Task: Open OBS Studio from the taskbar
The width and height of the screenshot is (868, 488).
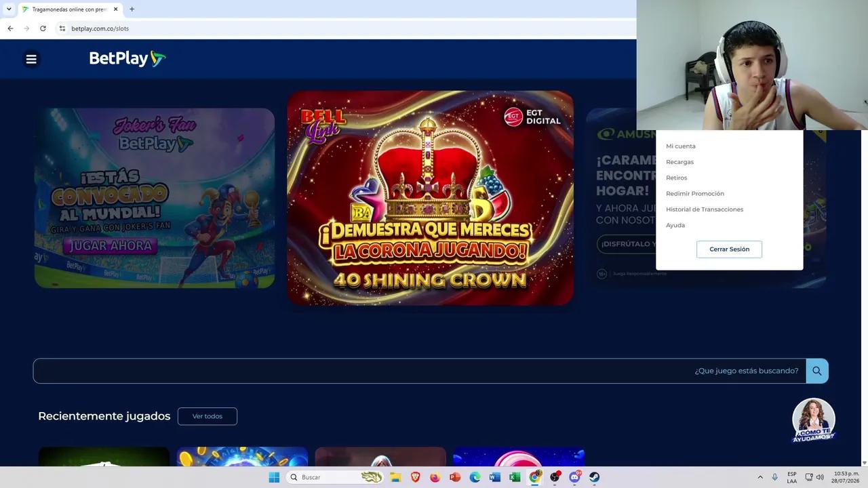Action: 555,477
